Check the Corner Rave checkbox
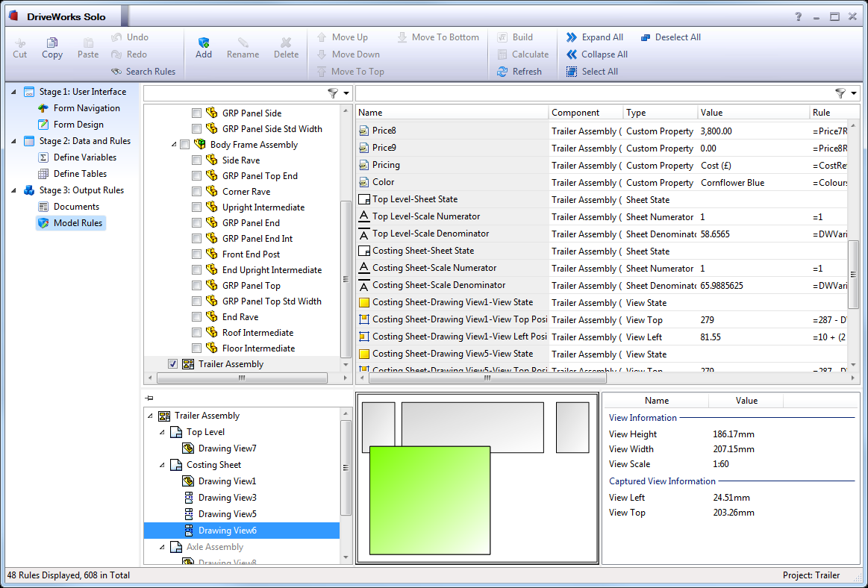The width and height of the screenshot is (868, 588). 196,192
